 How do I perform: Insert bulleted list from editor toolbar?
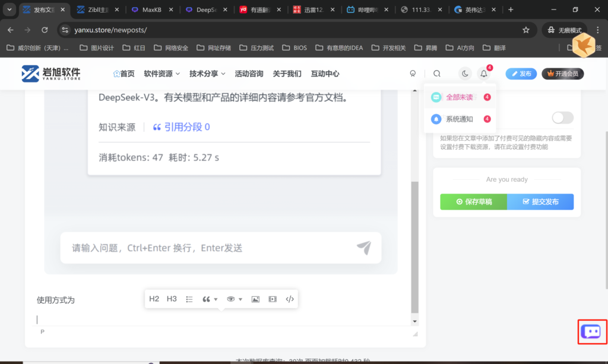189,299
